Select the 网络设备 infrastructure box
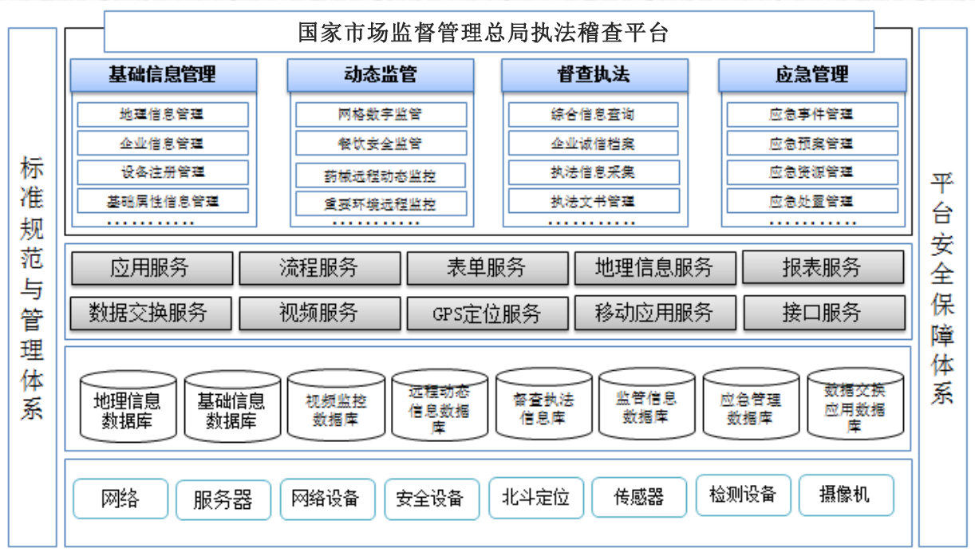Viewport: 975px width, 560px height. point(328,499)
